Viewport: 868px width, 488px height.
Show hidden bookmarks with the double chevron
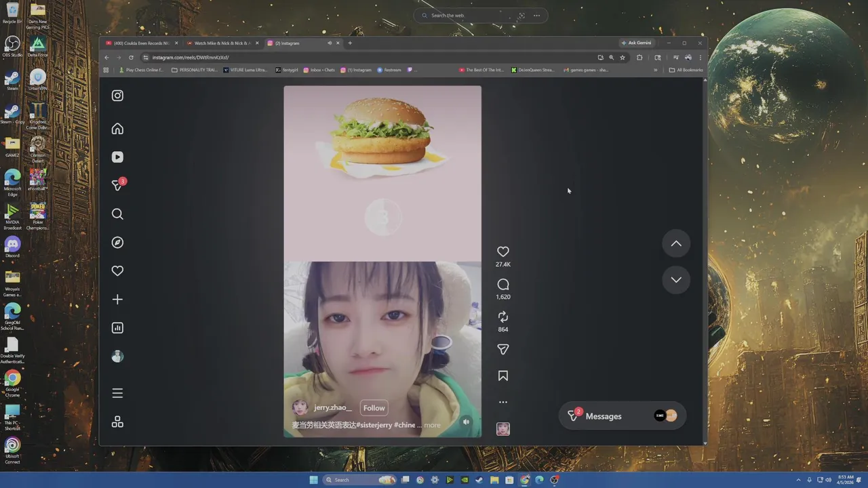(x=656, y=70)
